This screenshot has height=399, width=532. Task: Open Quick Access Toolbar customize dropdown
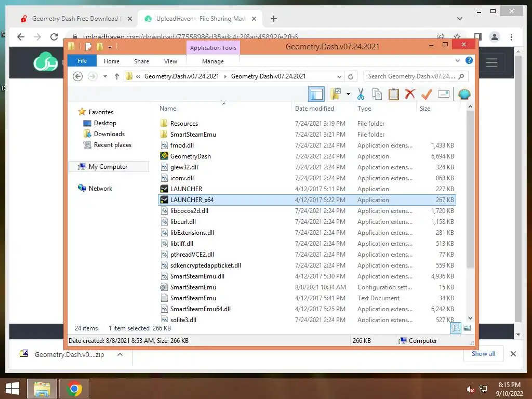(110, 47)
